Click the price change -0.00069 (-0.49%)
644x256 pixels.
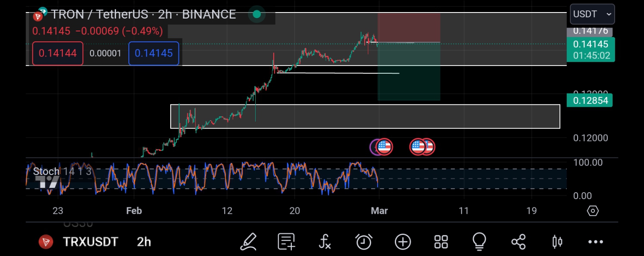(119, 31)
